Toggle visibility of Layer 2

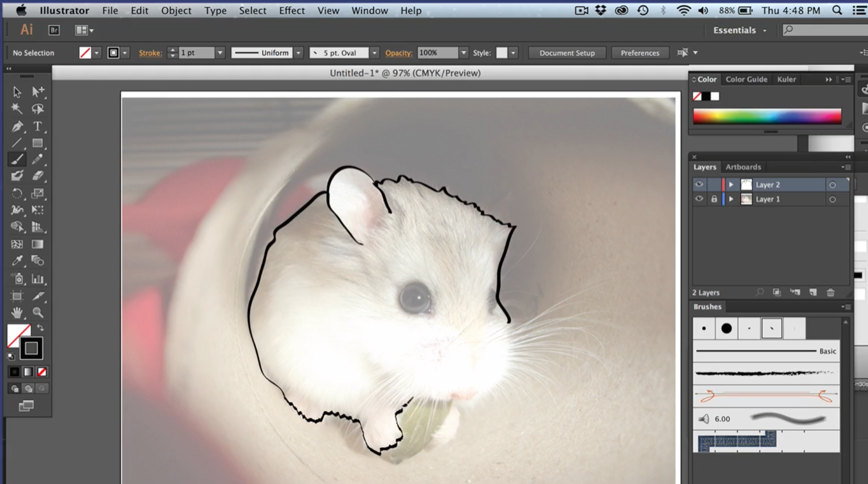point(699,185)
